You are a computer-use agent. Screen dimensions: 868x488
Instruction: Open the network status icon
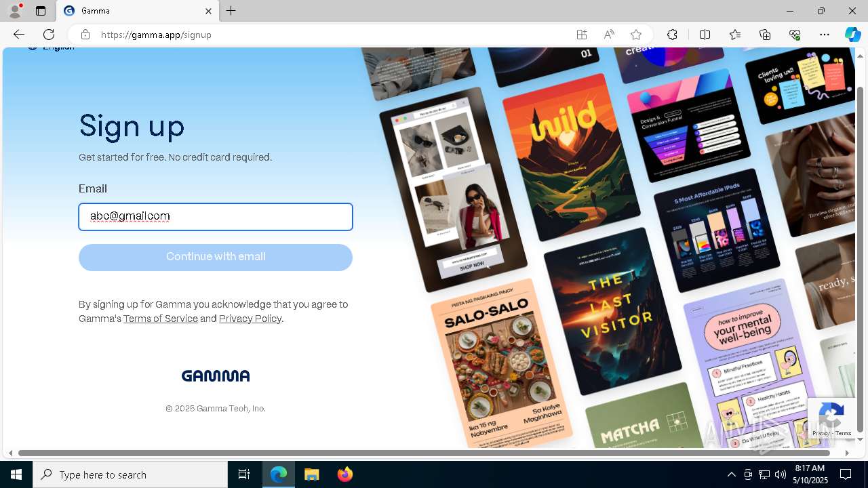pyautogui.click(x=764, y=474)
